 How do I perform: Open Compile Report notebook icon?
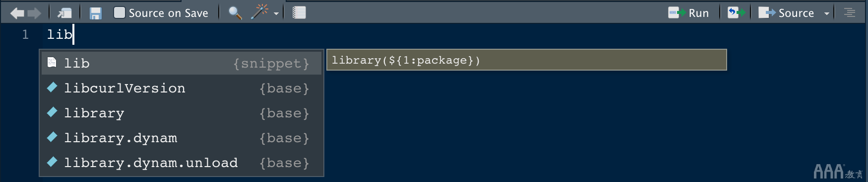[299, 13]
